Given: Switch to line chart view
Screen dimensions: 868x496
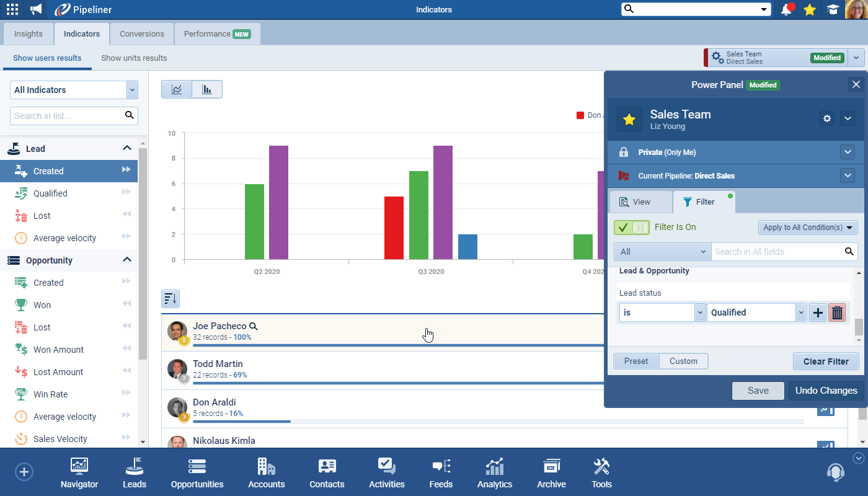Looking at the screenshot, I should pos(177,89).
